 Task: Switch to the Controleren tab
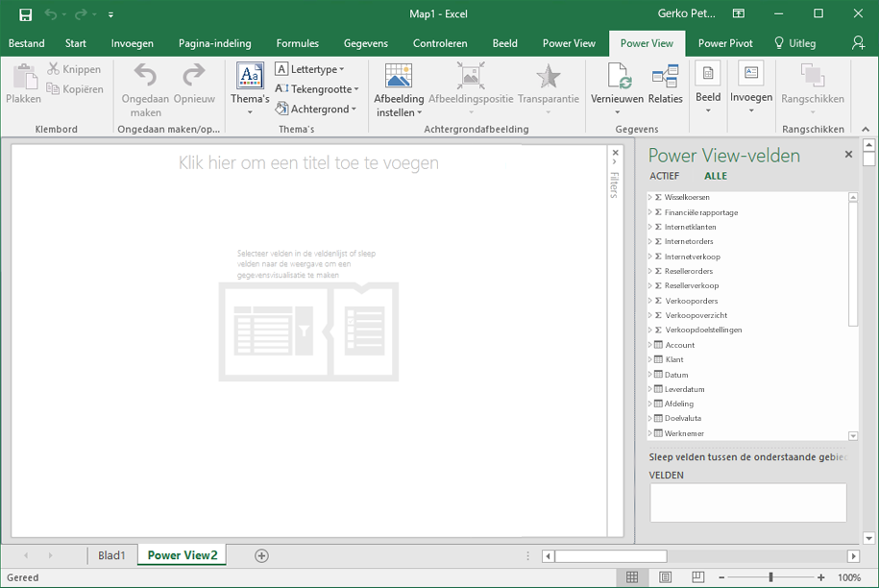pos(440,43)
